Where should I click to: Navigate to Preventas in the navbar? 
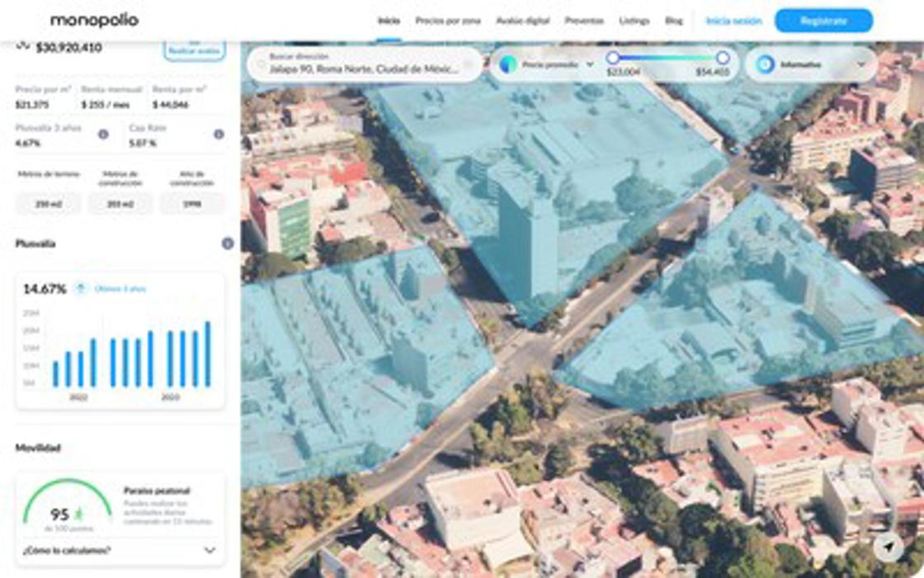click(584, 21)
